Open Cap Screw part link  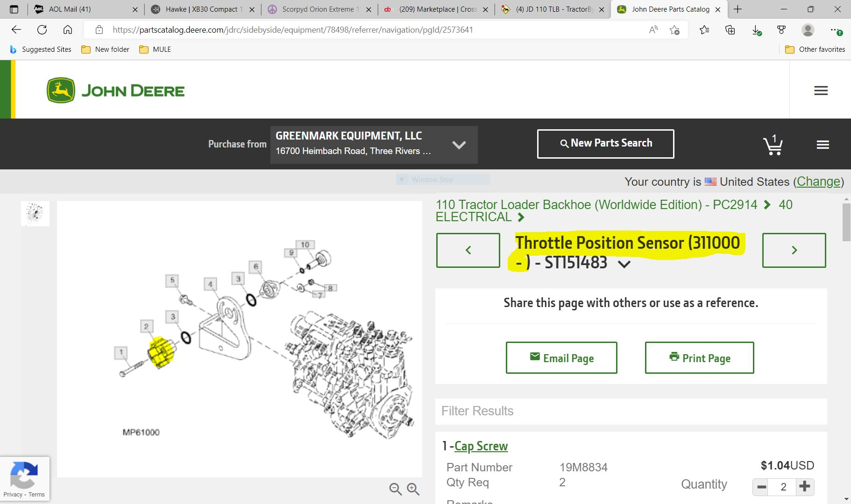[x=481, y=446]
